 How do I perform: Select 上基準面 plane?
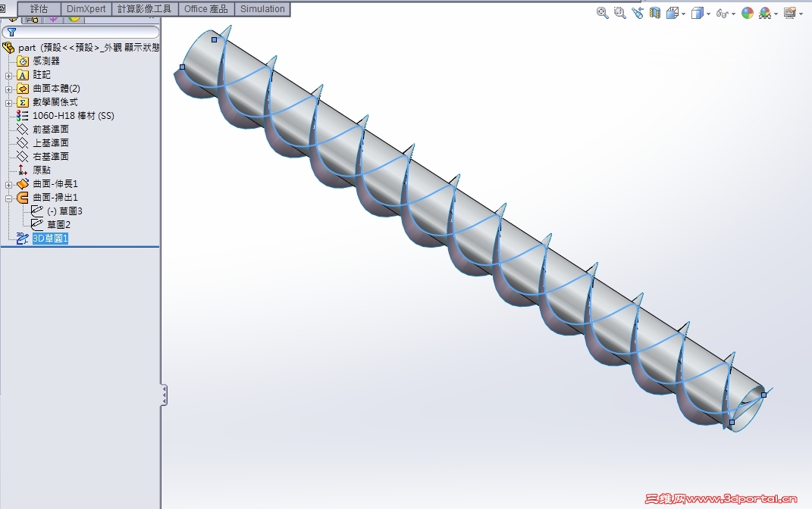click(51, 142)
